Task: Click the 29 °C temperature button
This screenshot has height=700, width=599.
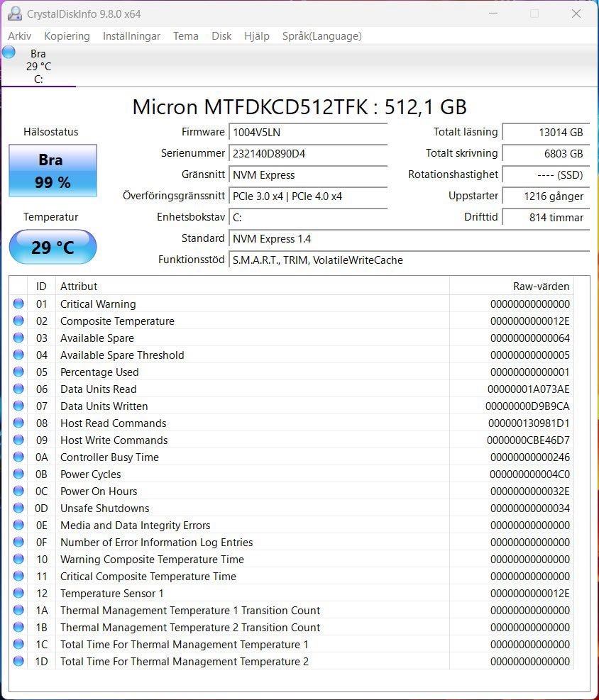Action: (53, 247)
